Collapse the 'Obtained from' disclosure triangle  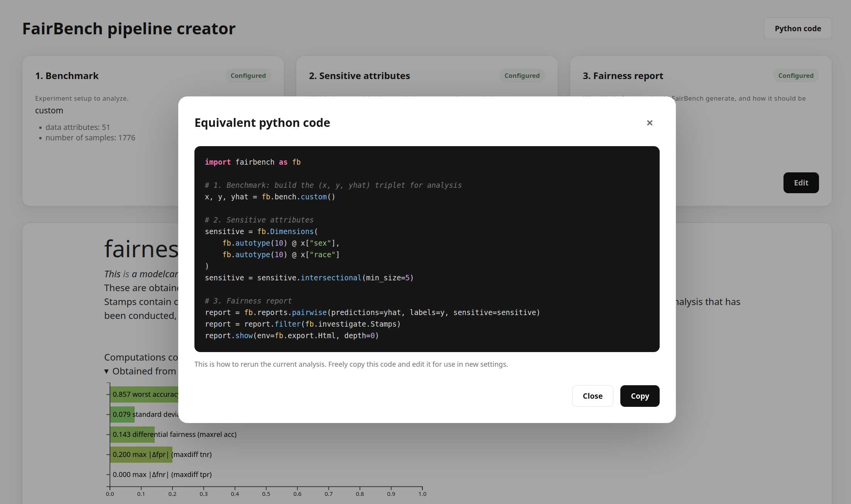pos(106,371)
